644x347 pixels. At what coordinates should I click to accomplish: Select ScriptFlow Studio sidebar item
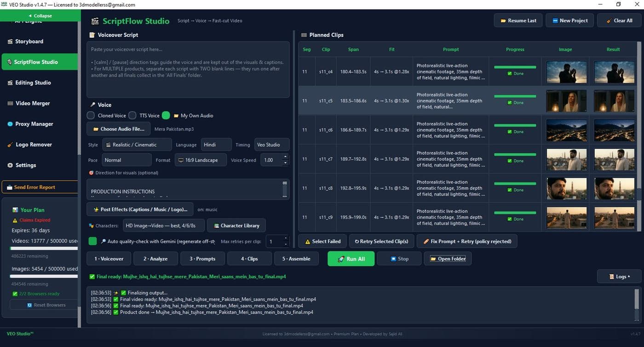(x=40, y=62)
